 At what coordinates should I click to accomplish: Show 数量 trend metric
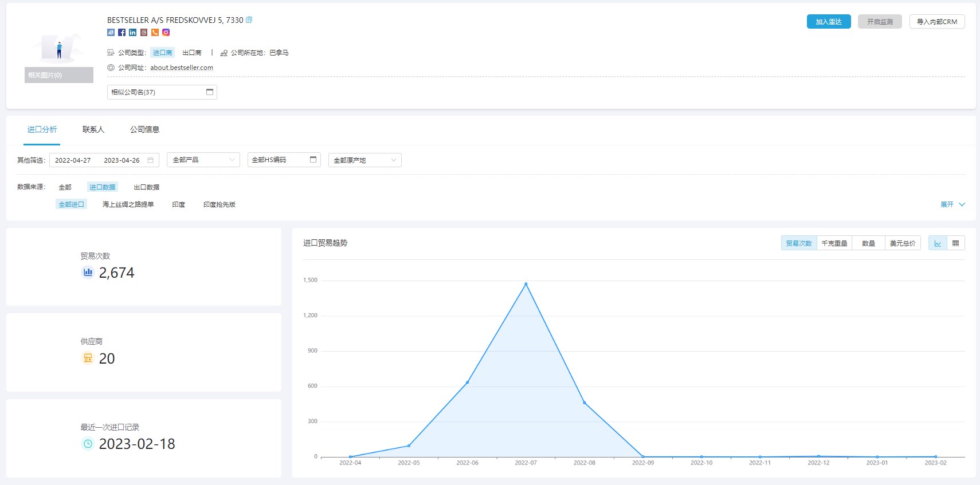point(869,243)
